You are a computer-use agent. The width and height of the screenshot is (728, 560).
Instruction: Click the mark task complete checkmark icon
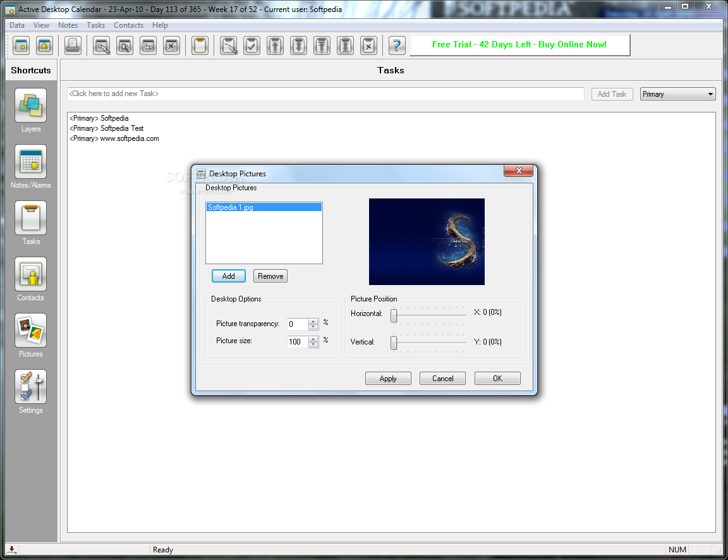(252, 46)
